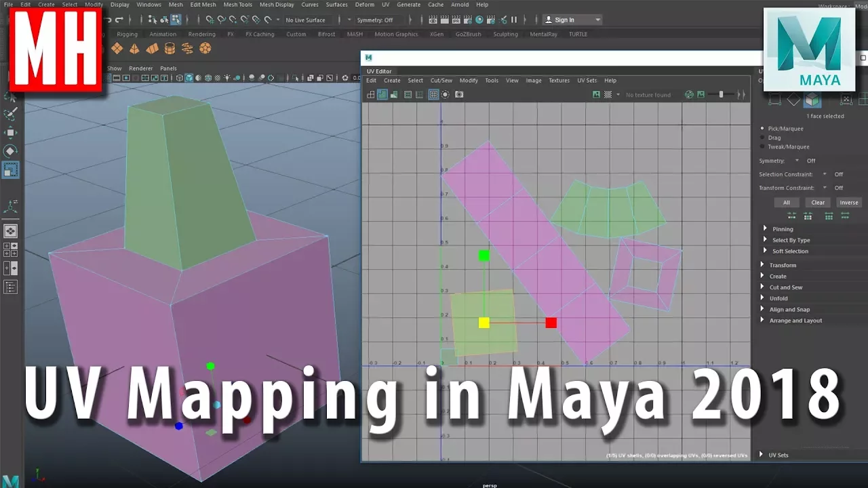
Task: Click the outliner list icon in left sidebar
Action: coord(11,287)
